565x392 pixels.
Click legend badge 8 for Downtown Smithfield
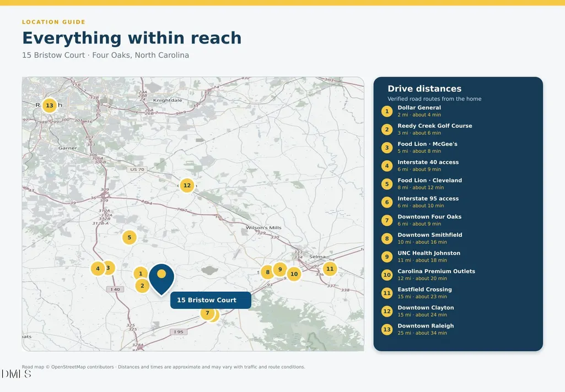pyautogui.click(x=387, y=238)
